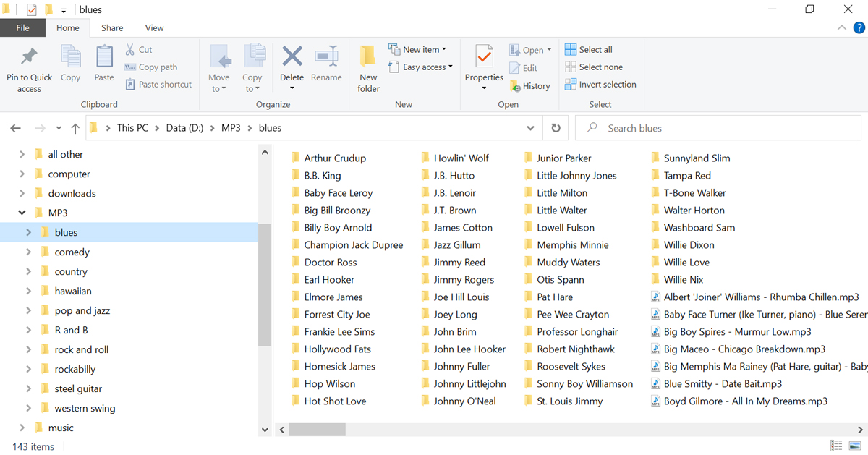Click Invert selection in ribbon
This screenshot has width=868, height=455.
tap(600, 85)
